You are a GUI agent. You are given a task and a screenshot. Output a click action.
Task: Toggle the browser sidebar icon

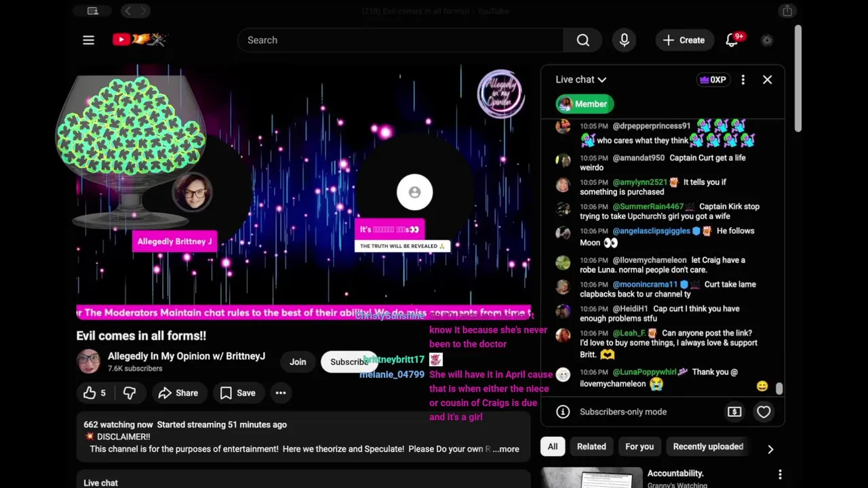click(x=93, y=11)
